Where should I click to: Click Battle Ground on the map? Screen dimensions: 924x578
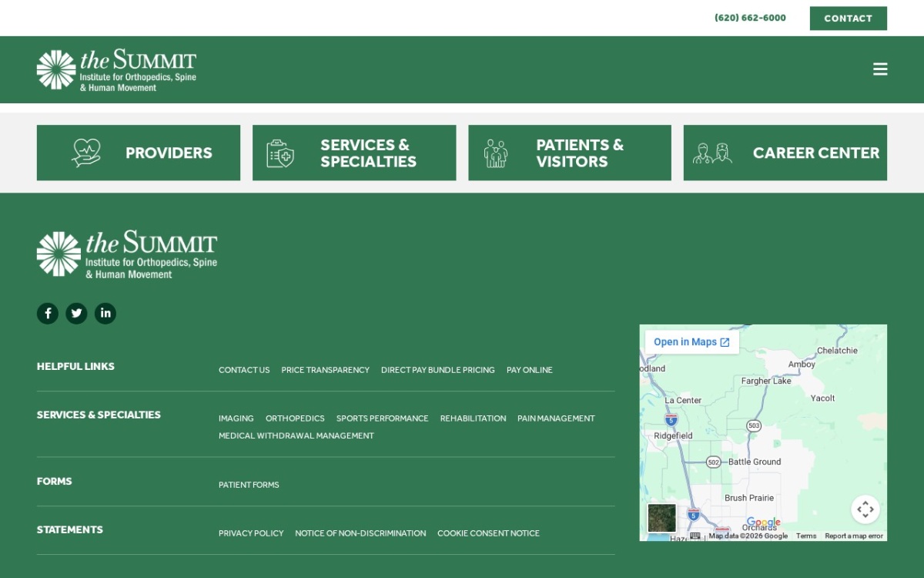[x=755, y=462]
